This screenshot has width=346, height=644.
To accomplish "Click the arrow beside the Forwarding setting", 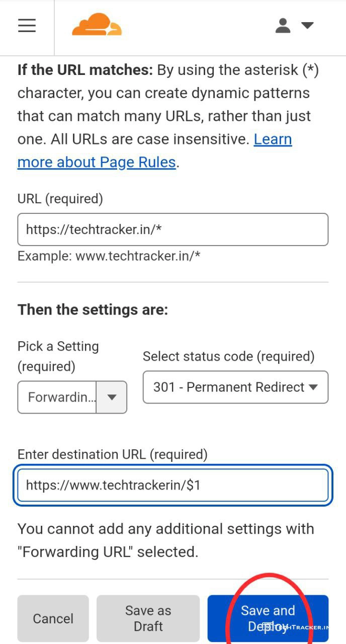I will click(112, 397).
